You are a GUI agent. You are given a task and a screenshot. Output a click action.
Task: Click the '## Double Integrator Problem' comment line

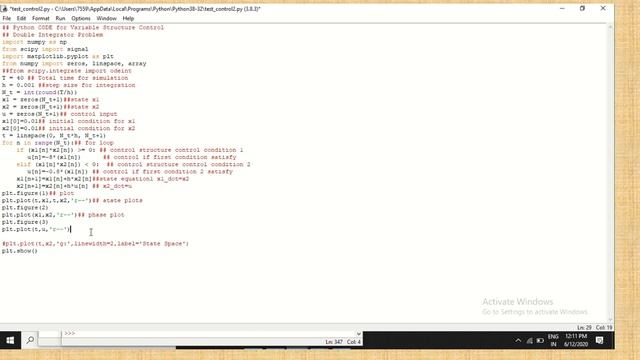click(52, 35)
